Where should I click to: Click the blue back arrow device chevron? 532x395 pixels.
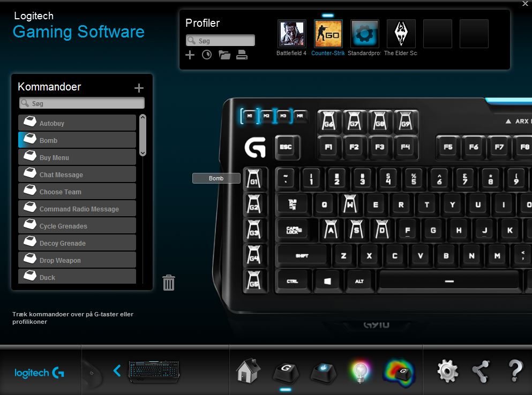pyautogui.click(x=117, y=371)
